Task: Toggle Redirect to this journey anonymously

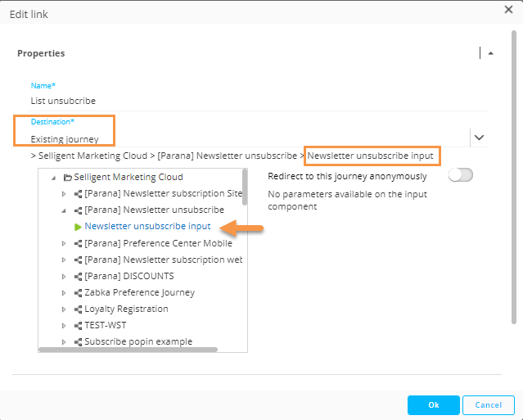Action: (x=461, y=175)
